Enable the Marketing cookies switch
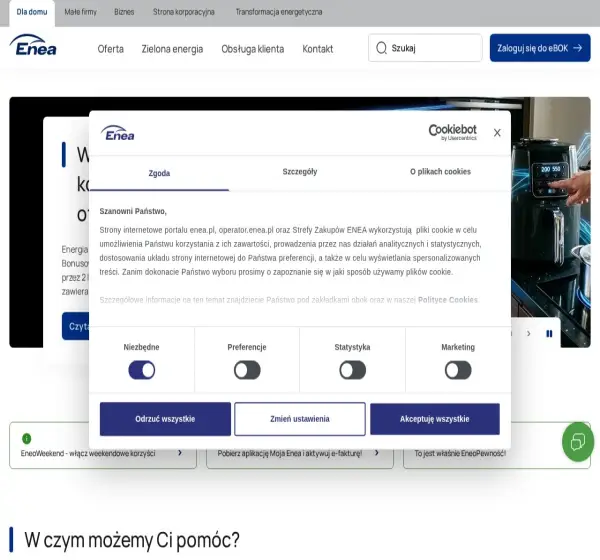600x560 pixels. pos(458,370)
